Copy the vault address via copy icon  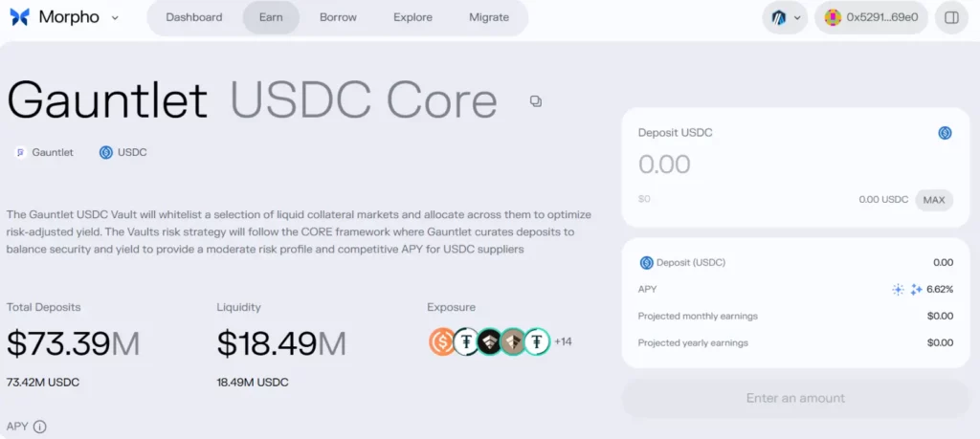[536, 101]
